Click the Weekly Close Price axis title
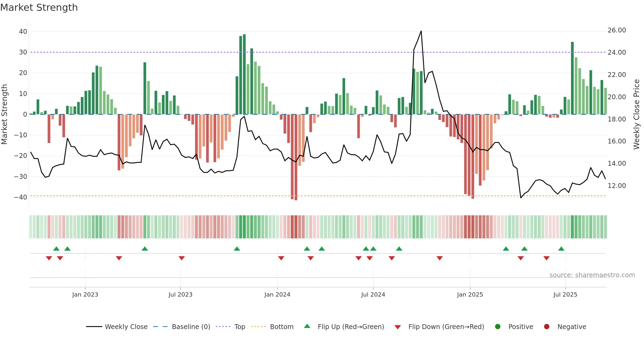The image size is (644, 362). click(636, 114)
